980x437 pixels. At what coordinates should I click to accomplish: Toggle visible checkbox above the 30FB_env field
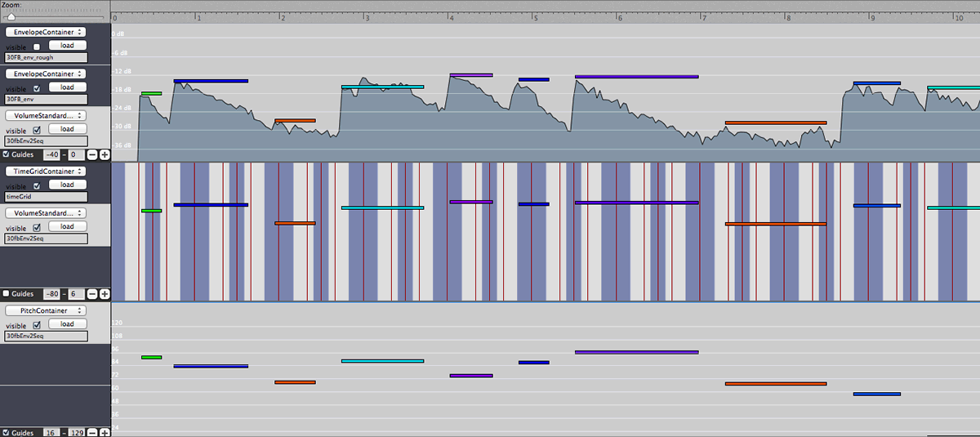[x=37, y=88]
